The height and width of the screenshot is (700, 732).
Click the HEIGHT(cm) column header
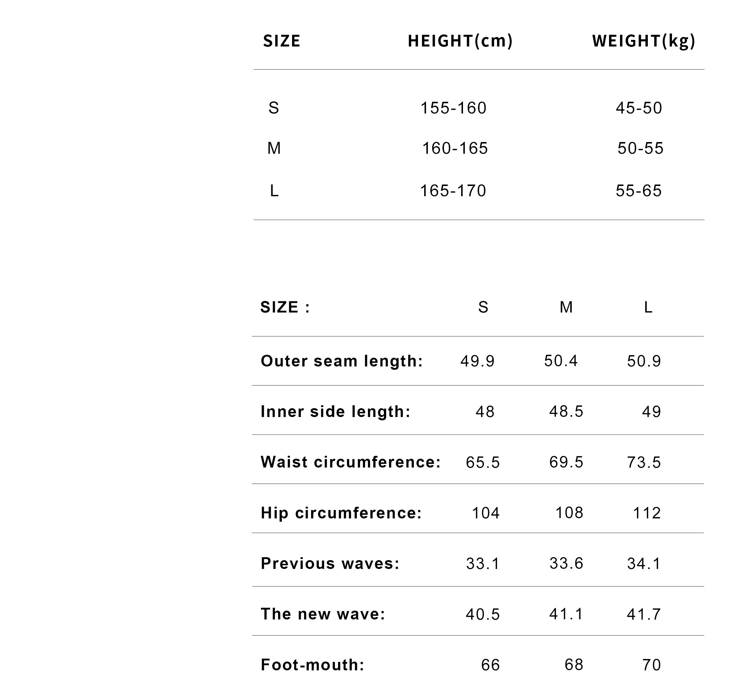click(460, 41)
